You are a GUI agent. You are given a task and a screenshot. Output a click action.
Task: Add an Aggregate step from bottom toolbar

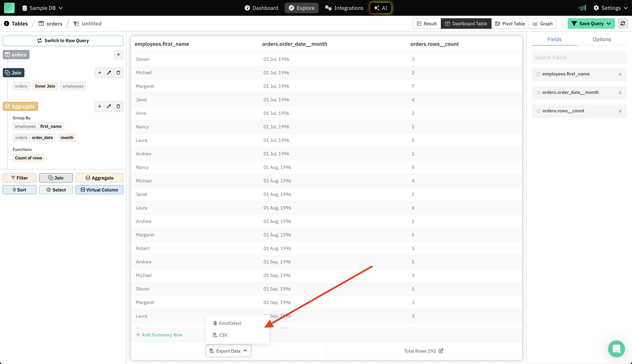click(x=99, y=178)
